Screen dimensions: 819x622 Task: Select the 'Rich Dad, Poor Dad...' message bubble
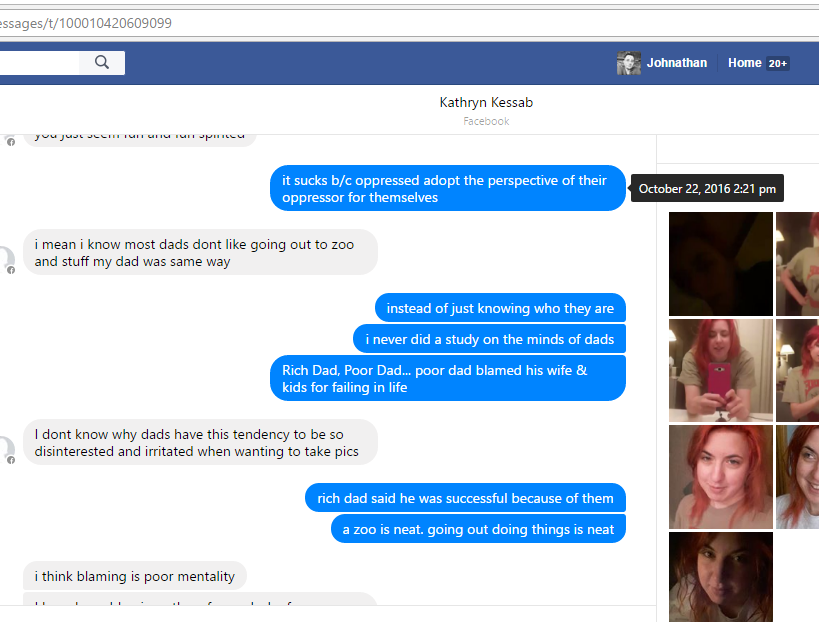click(x=448, y=378)
